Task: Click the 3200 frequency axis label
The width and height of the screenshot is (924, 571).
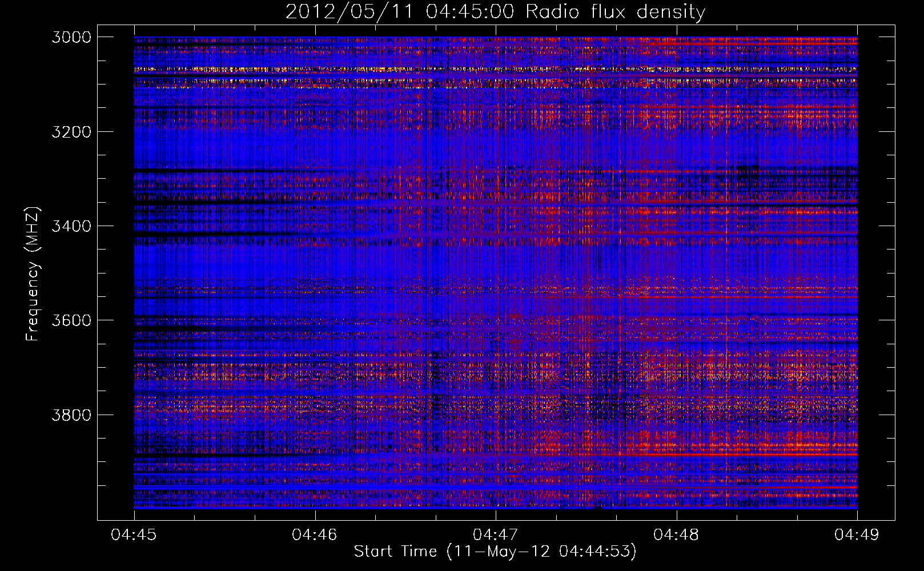Action: 71,132
